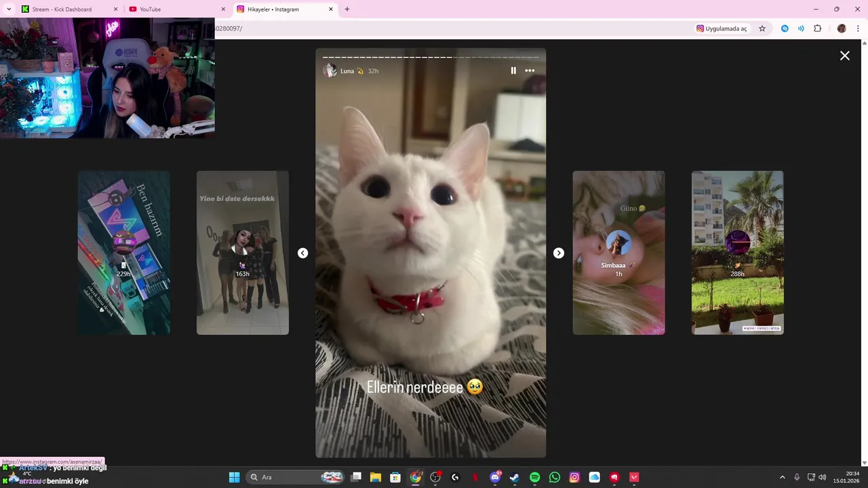This screenshot has height=488, width=868.
Task: Click the story progress bar at top
Action: coord(431,57)
